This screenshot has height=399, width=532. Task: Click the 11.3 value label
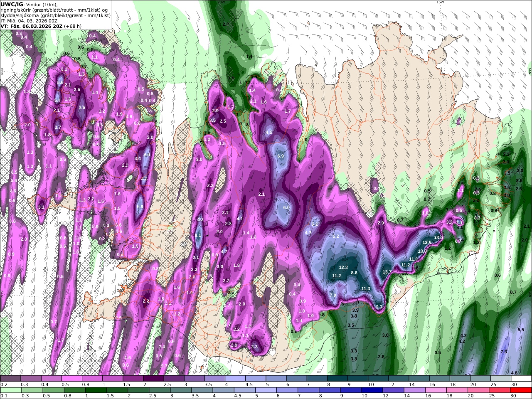point(366,288)
